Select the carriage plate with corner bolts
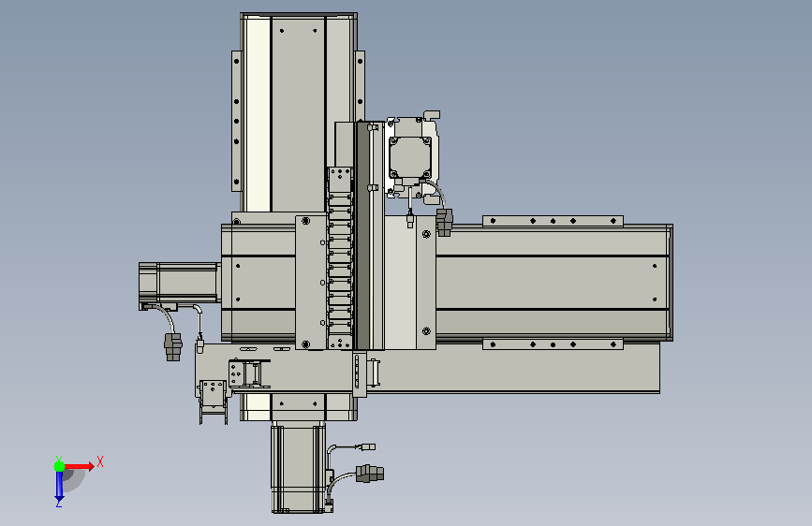The image size is (812, 526). point(311,283)
